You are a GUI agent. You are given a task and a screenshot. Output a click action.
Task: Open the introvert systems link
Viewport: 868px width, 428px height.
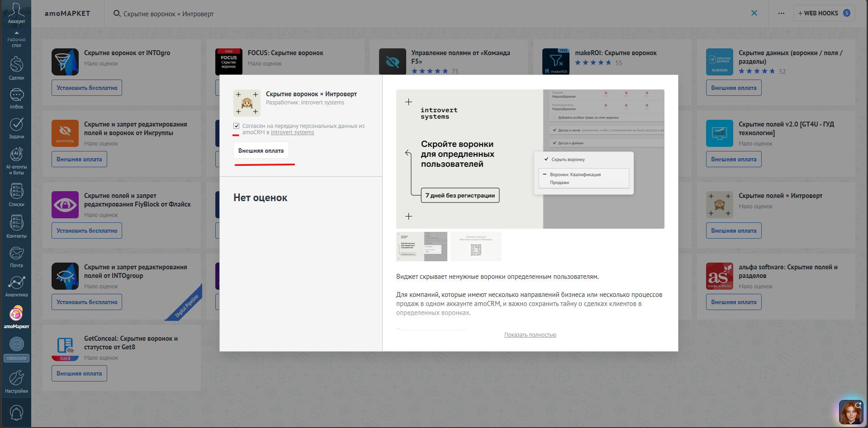292,132
